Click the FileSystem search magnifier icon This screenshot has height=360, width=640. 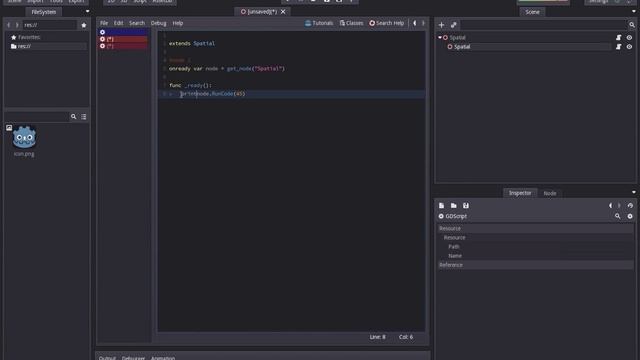[x=73, y=117]
